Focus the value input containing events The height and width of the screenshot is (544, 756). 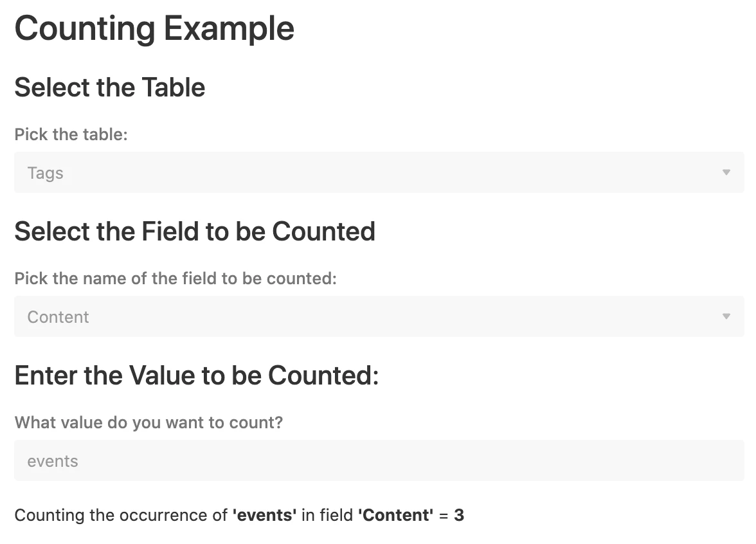[379, 460]
